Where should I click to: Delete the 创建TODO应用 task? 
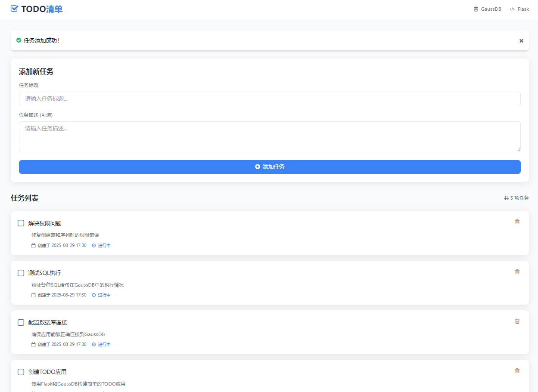(517, 370)
